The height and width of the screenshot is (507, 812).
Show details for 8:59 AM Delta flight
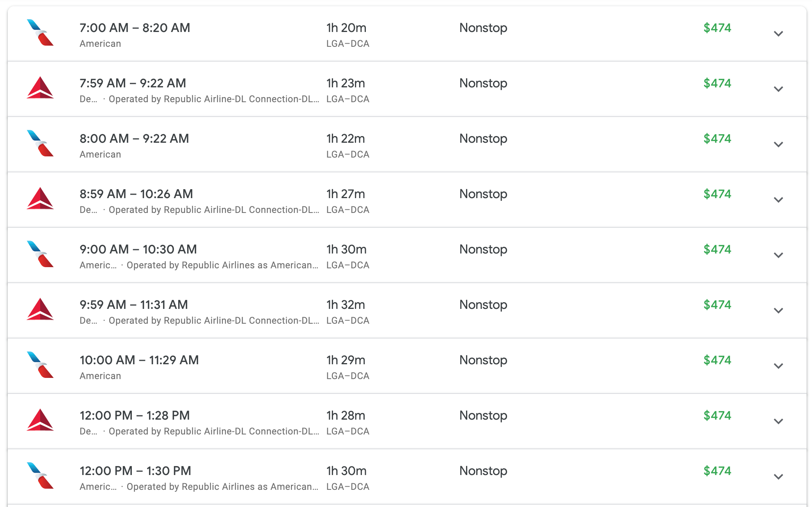[778, 200]
